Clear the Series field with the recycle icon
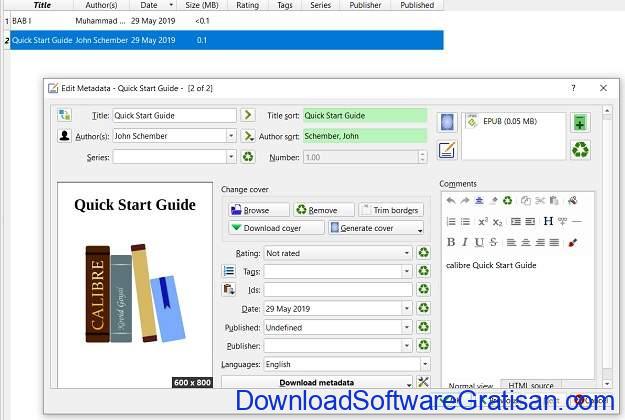Screen dimensions: 625x420 pos(248,157)
